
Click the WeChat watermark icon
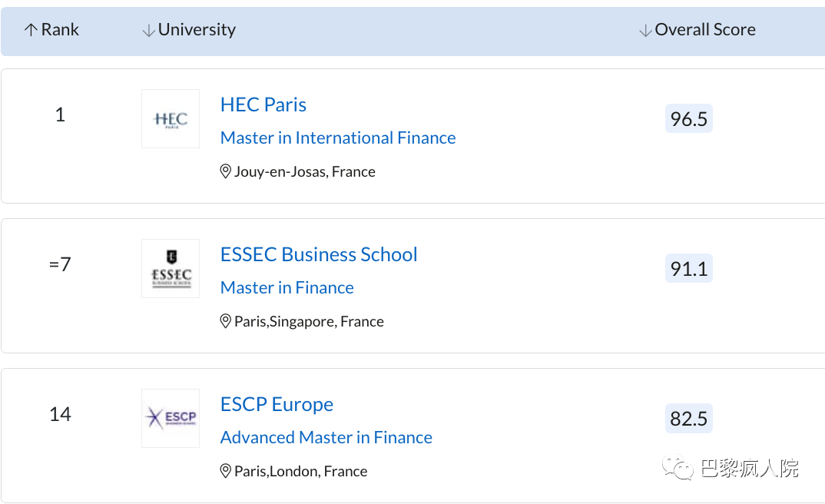(680, 467)
